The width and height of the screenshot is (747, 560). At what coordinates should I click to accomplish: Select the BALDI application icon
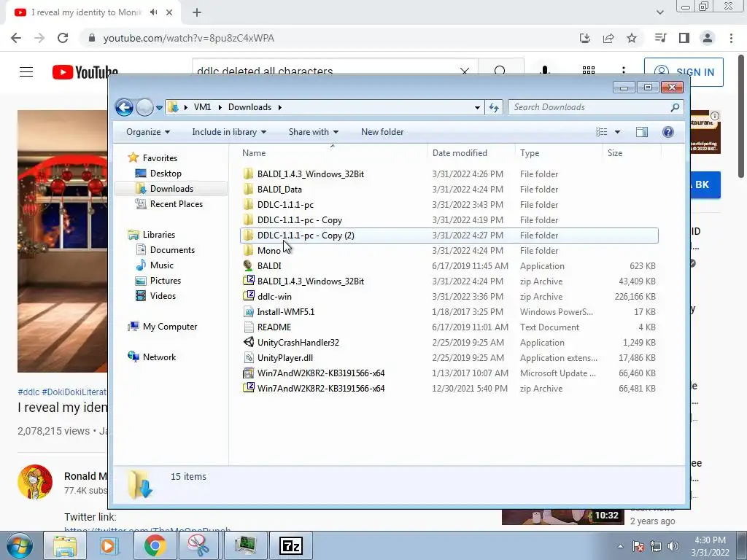click(248, 265)
